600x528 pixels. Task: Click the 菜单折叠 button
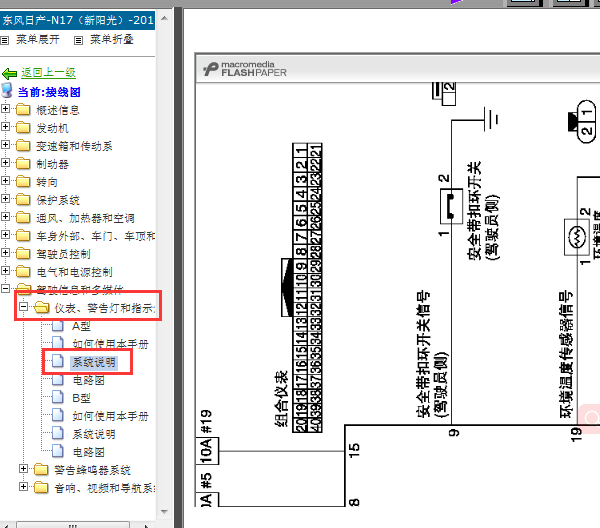[x=112, y=39]
